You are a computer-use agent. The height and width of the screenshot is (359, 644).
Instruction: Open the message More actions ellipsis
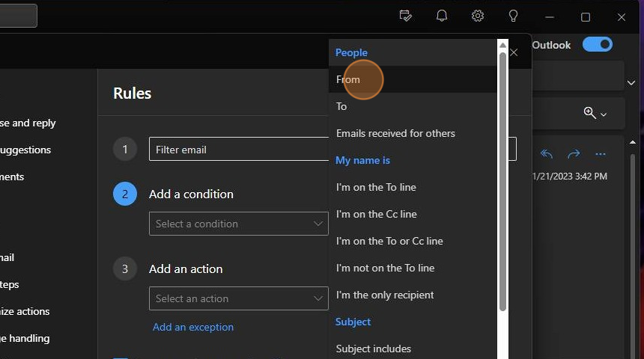point(601,154)
